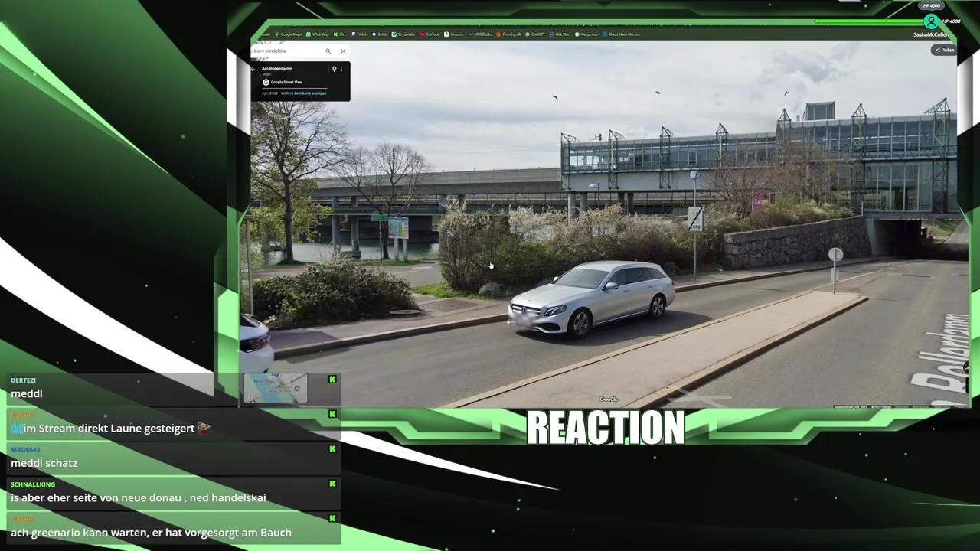The width and height of the screenshot is (980, 551).
Task: Click the Google Street View label
Action: [x=286, y=82]
